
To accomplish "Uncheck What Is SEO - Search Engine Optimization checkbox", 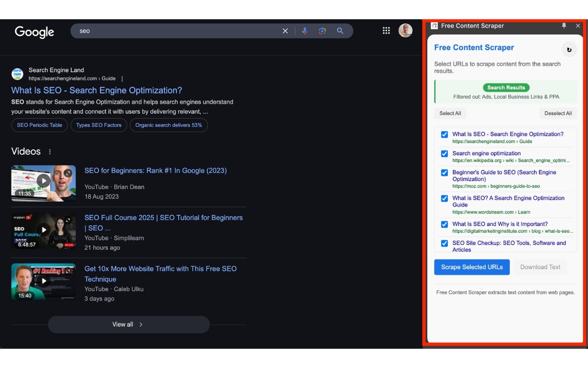I will pos(444,134).
